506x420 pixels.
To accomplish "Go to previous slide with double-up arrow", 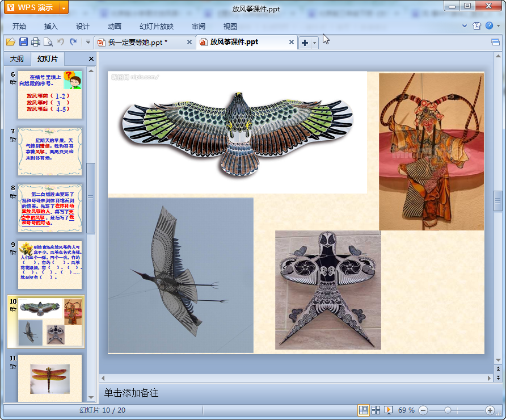I will [498, 369].
